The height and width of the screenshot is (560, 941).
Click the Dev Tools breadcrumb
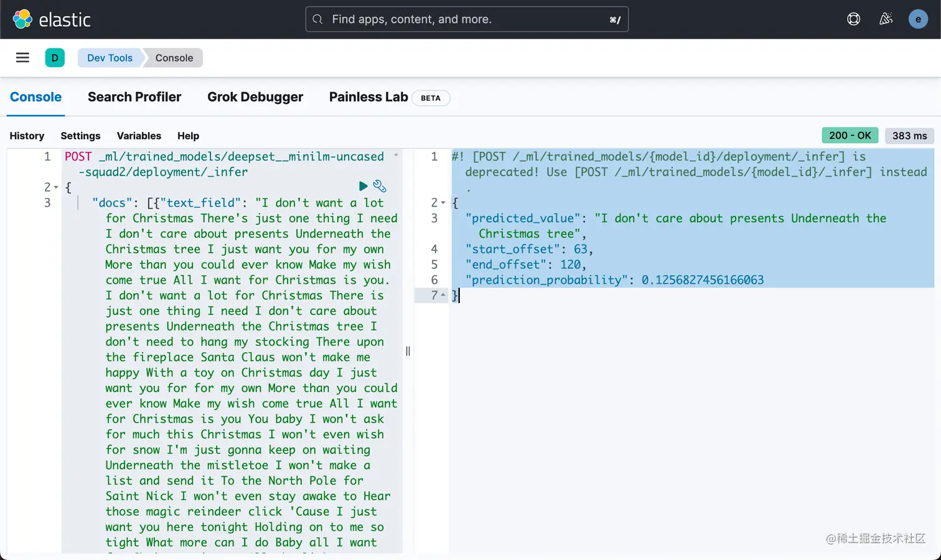pyautogui.click(x=110, y=58)
